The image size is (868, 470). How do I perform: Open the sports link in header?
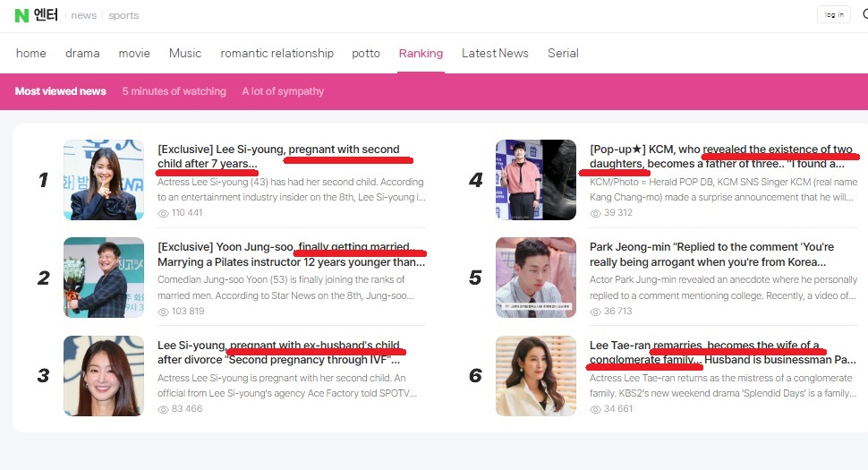tap(123, 15)
